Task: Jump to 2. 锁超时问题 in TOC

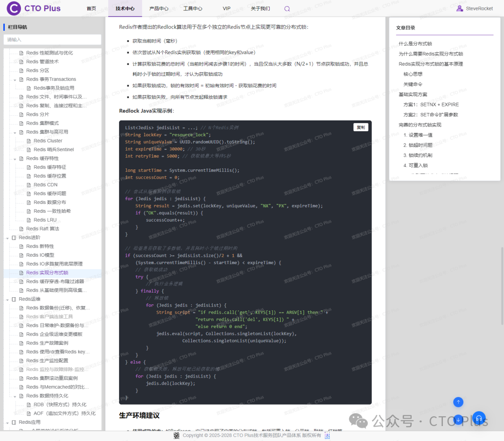Action: click(x=418, y=145)
